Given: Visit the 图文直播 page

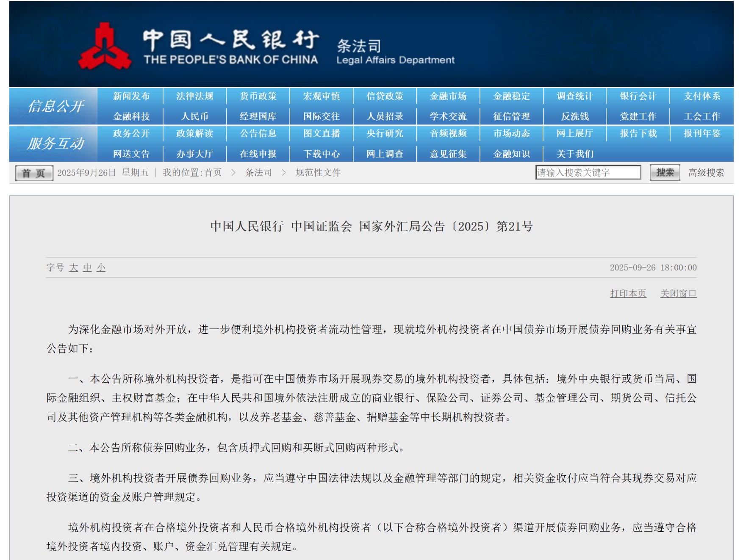Looking at the screenshot, I should point(322,133).
